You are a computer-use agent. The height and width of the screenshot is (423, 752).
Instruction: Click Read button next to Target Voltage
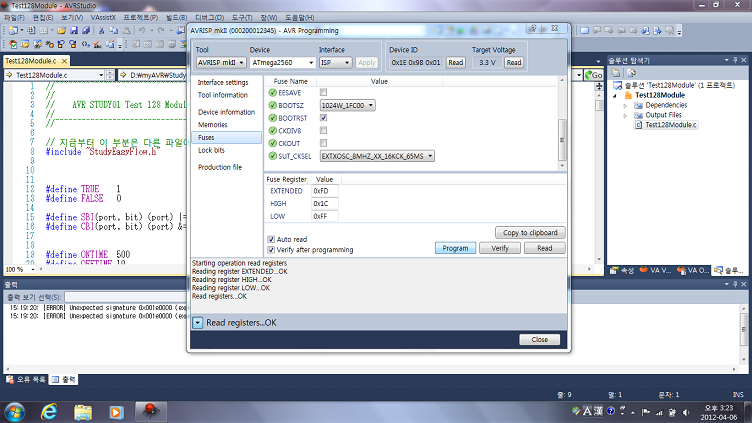click(514, 62)
